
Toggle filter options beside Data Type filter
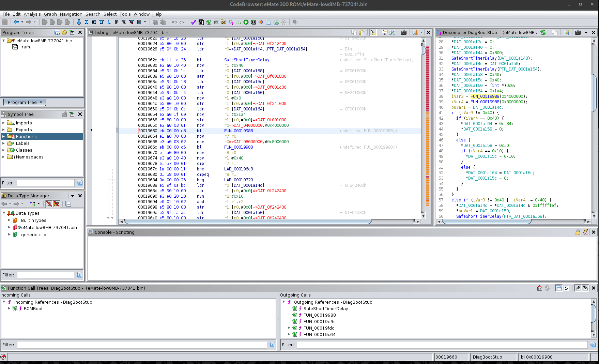pos(80,275)
